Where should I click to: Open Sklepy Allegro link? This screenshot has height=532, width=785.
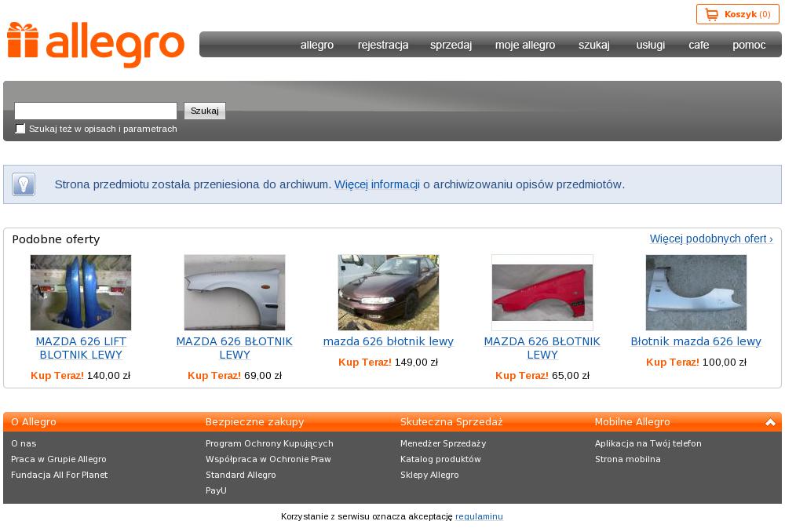[x=429, y=475]
